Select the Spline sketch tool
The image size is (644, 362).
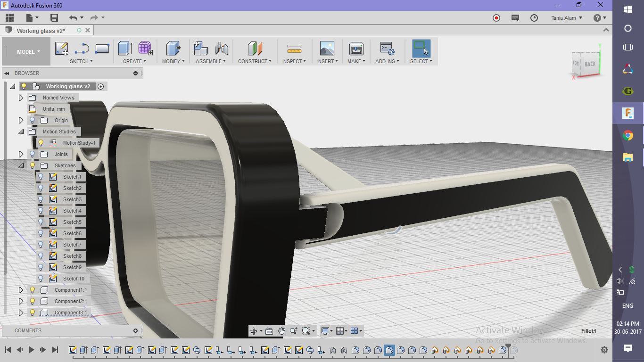coord(82,49)
